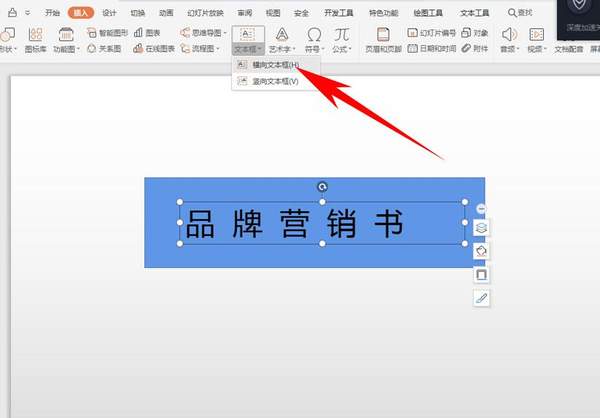This screenshot has height=418, width=600.
Task: Collapse the floating shape toolbar with minus icon
Action: [481, 209]
